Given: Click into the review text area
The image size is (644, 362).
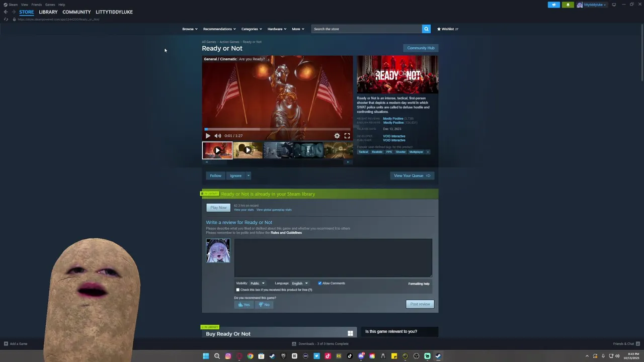Looking at the screenshot, I should coord(333,257).
